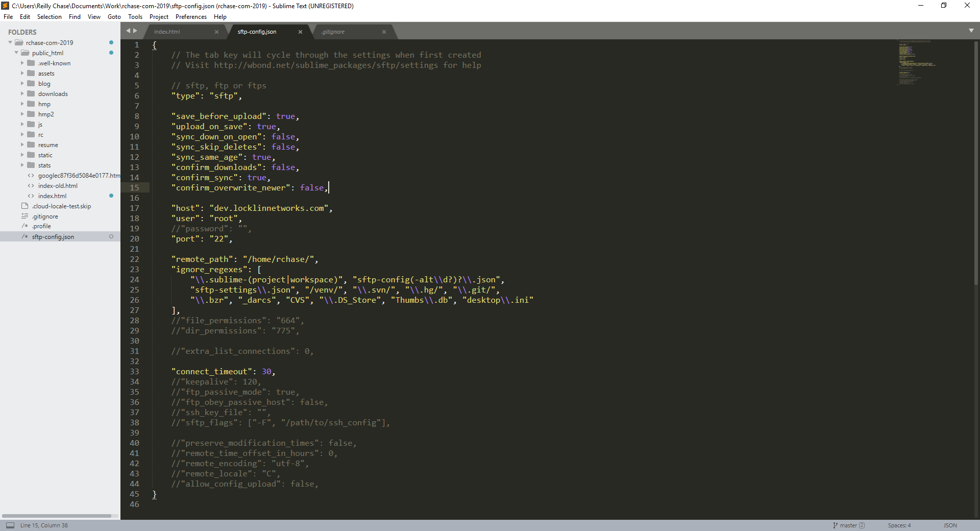Close the .gitignore tab
980x531 pixels.
[x=384, y=32]
